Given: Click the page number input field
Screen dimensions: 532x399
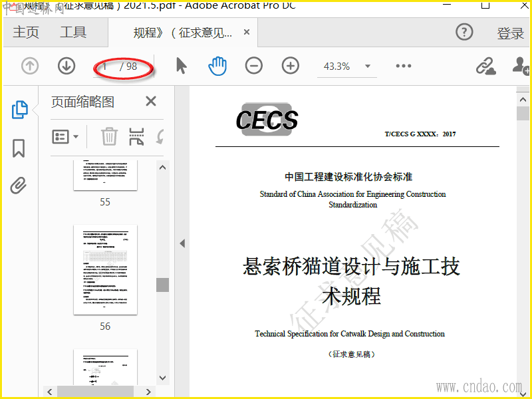Looking at the screenshot, I should click(x=104, y=66).
